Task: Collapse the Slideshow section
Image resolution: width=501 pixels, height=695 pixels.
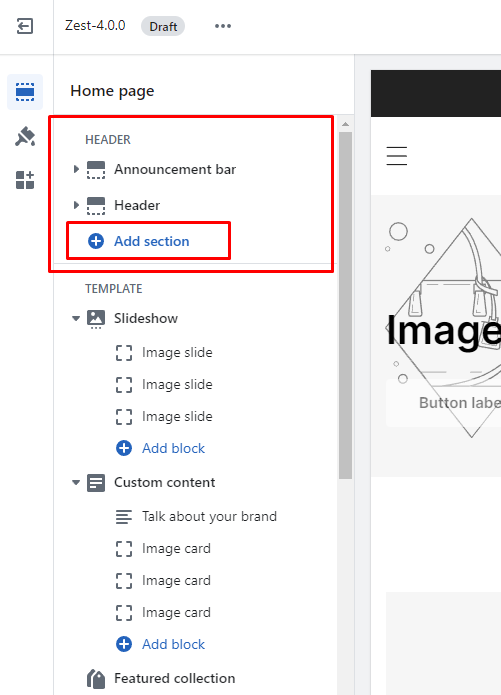Action: (x=76, y=318)
